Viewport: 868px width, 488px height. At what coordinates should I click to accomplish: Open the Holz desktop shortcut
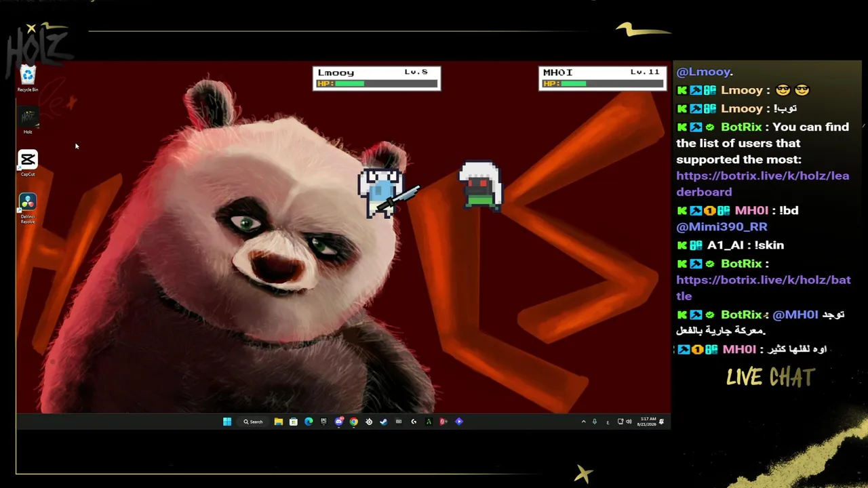[x=28, y=121]
